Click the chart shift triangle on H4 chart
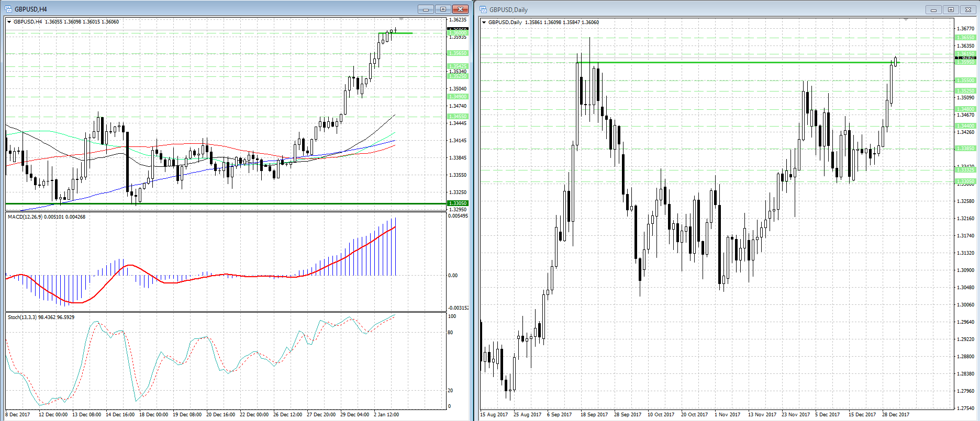Screen dimensions: 980x421 [401, 19]
